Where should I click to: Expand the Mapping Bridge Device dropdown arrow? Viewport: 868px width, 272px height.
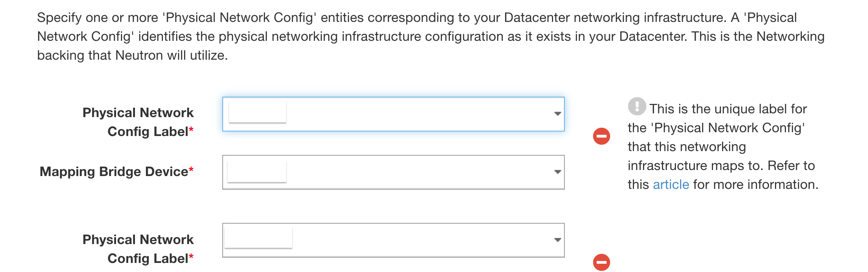[558, 172]
